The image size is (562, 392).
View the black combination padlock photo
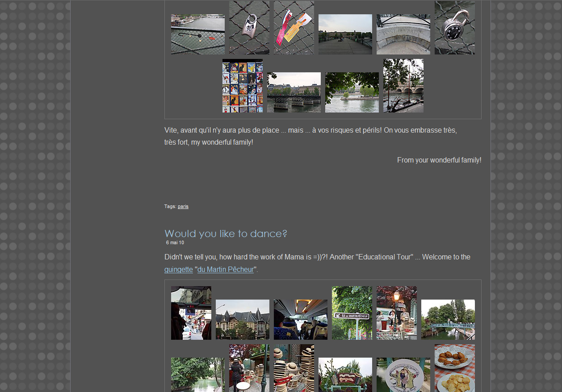pos(454,28)
